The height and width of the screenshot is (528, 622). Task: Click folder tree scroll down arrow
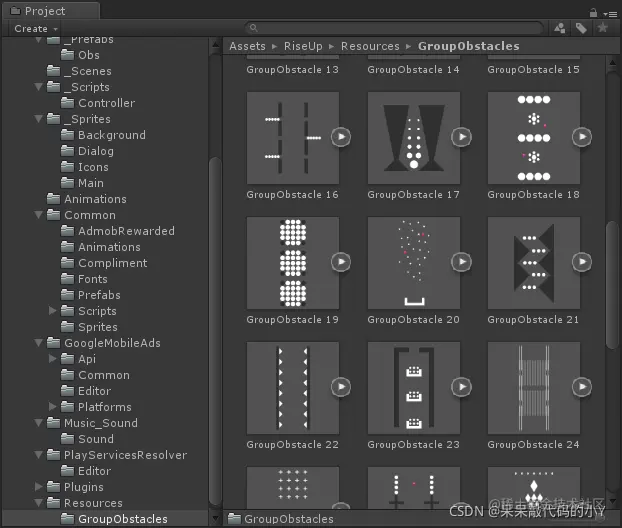[x=215, y=518]
